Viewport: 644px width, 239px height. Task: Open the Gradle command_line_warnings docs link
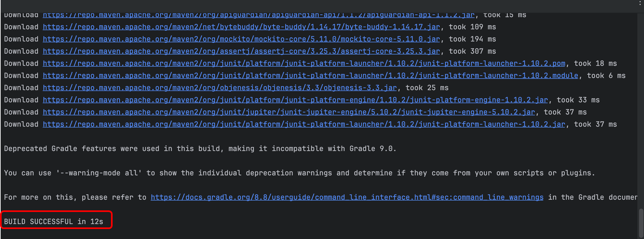pos(347,198)
